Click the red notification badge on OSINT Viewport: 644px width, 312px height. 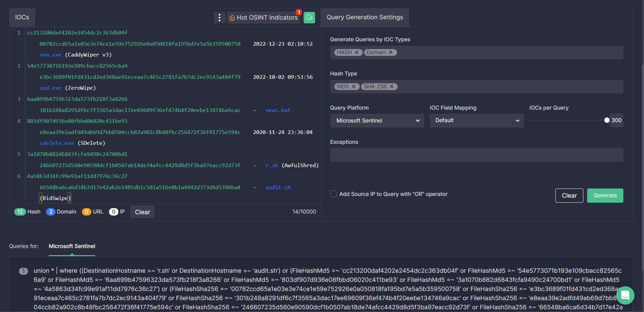(x=299, y=12)
